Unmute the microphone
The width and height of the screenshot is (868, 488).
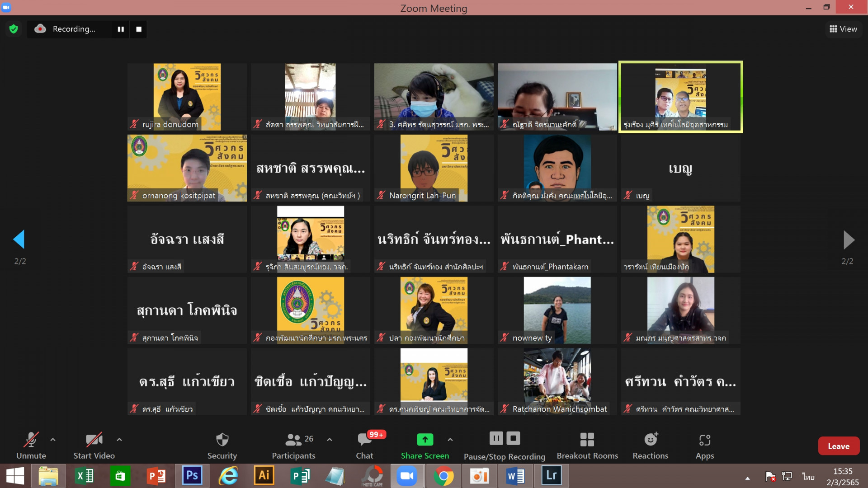tap(31, 446)
